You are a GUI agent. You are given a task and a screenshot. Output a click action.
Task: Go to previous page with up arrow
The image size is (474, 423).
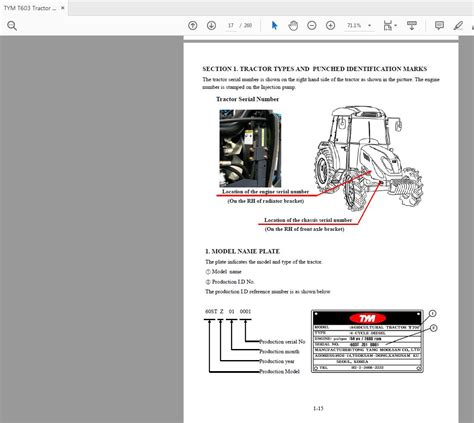tap(193, 25)
